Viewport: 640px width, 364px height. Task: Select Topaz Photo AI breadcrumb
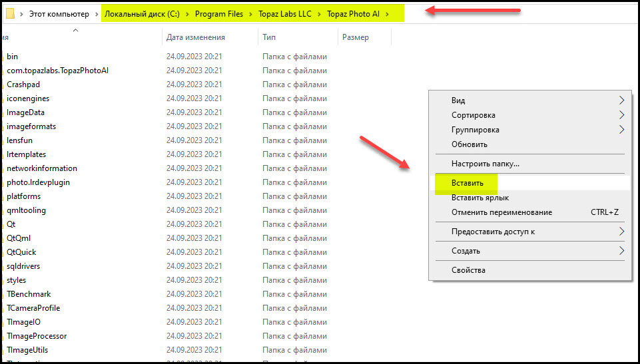point(353,14)
